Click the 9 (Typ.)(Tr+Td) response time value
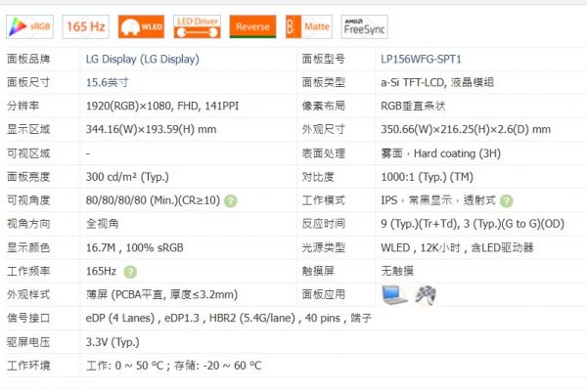 [x=473, y=224]
